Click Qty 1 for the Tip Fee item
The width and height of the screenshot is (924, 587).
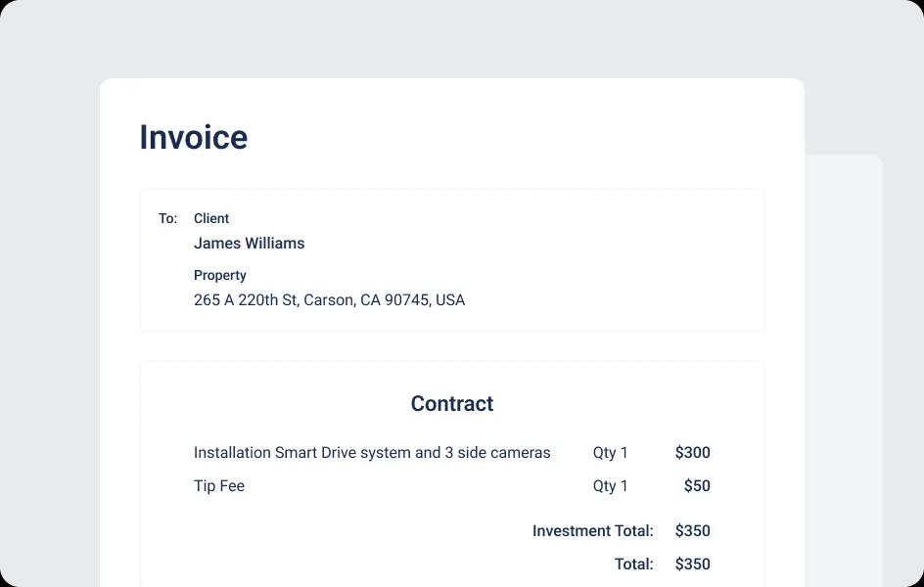tap(611, 485)
